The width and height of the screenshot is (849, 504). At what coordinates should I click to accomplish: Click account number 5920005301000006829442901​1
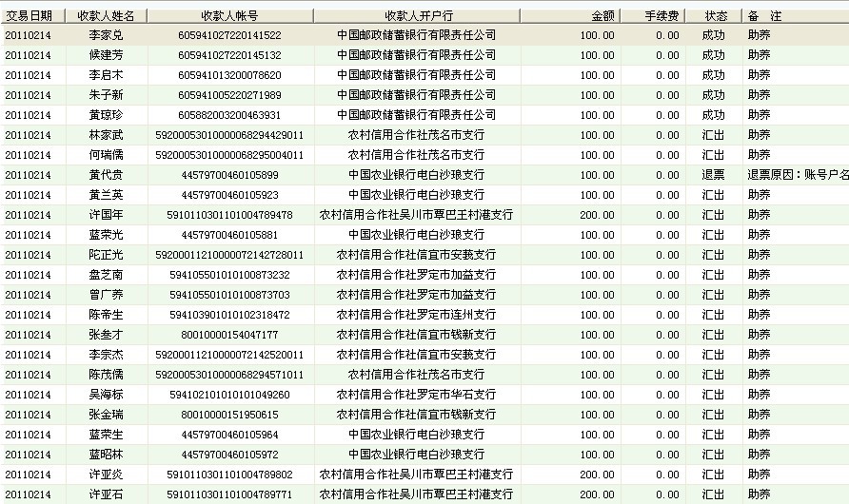pos(229,136)
